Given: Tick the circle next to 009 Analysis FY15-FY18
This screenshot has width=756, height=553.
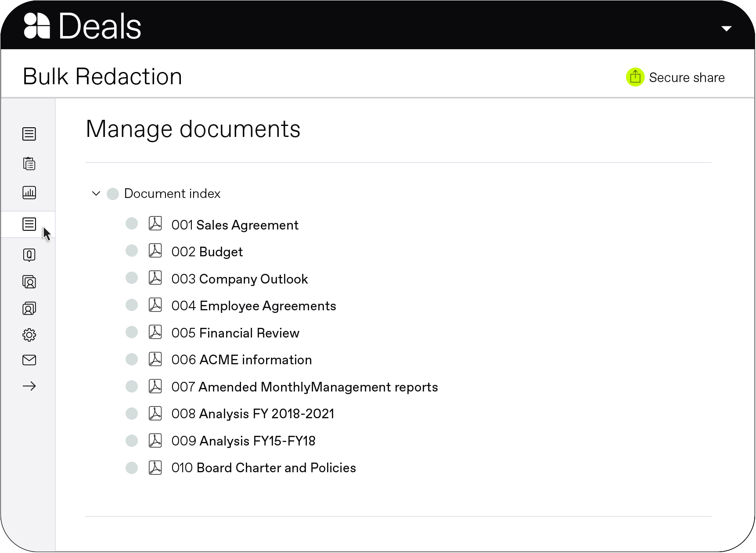Looking at the screenshot, I should click(132, 441).
